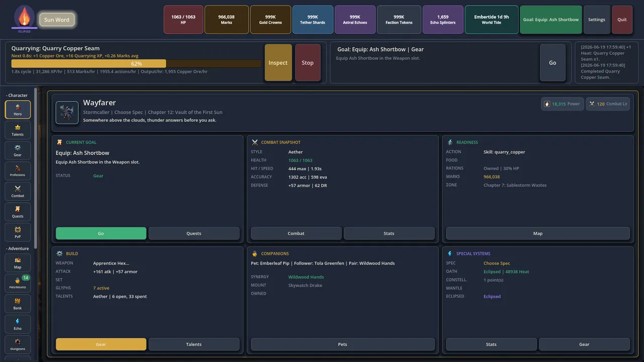Screen dimensions: 644x362
Task: Open the Quests sidebar icon
Action: 18,212
